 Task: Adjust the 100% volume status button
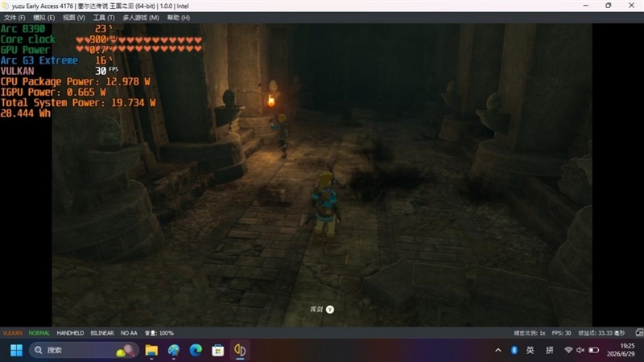coord(159,333)
